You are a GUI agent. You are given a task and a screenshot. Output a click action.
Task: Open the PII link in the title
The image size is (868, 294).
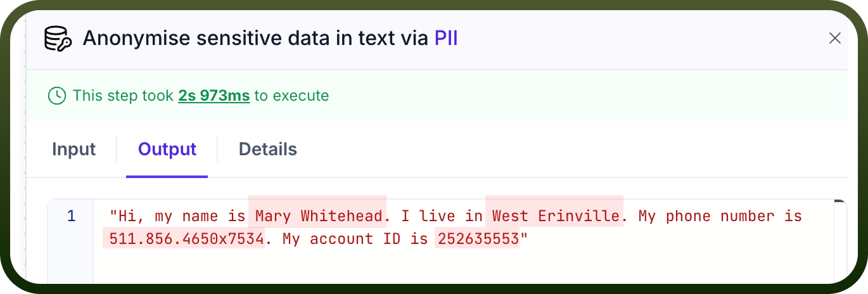click(x=446, y=39)
